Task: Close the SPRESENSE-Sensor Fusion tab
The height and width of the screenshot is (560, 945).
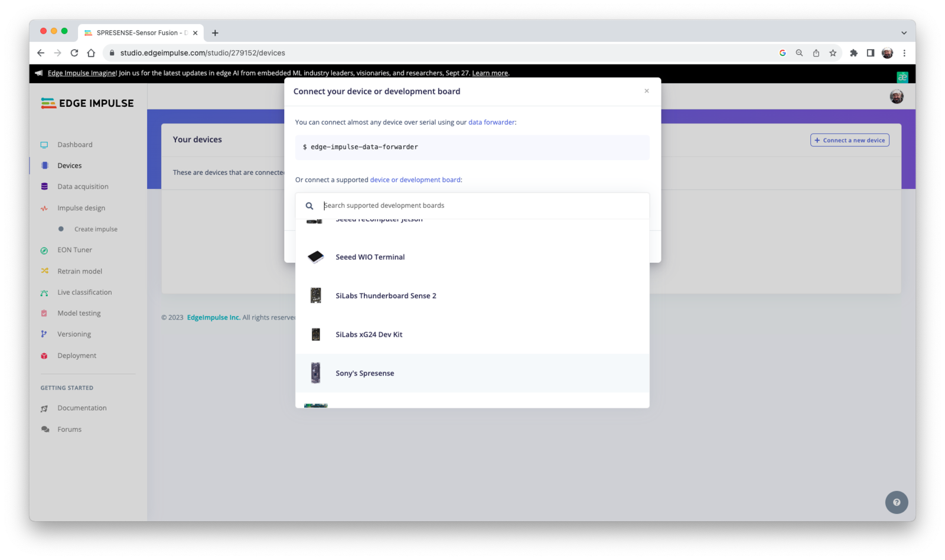Action: pyautogui.click(x=195, y=33)
